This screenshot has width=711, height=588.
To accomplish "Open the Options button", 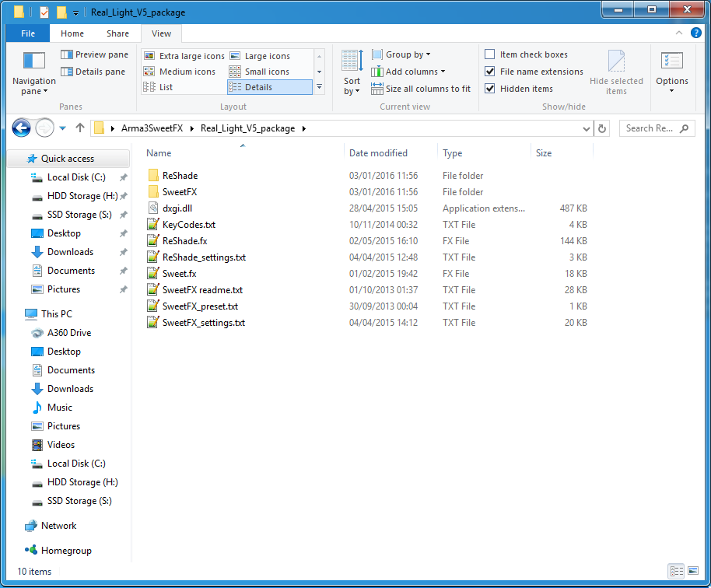I will pos(672,72).
